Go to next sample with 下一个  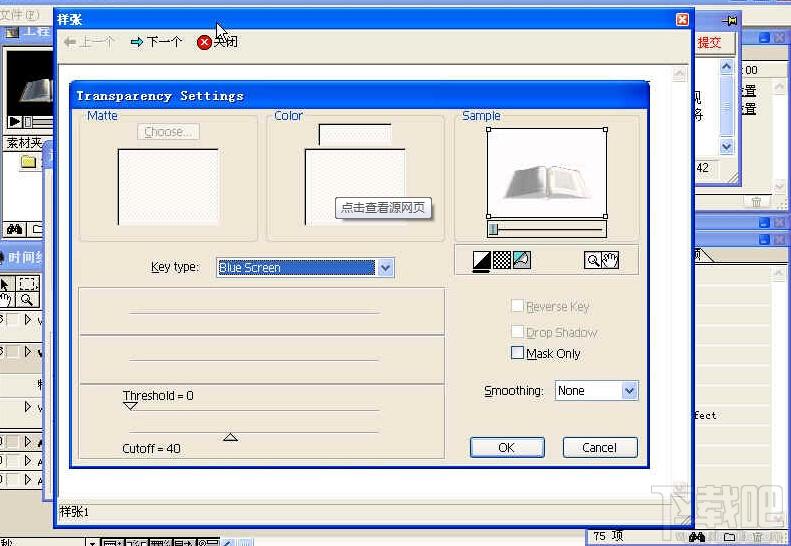point(156,42)
